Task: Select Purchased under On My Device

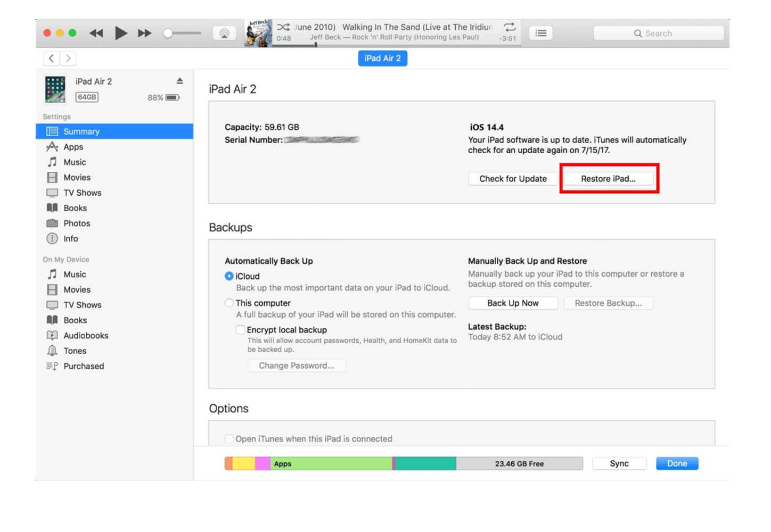Action: (114, 366)
